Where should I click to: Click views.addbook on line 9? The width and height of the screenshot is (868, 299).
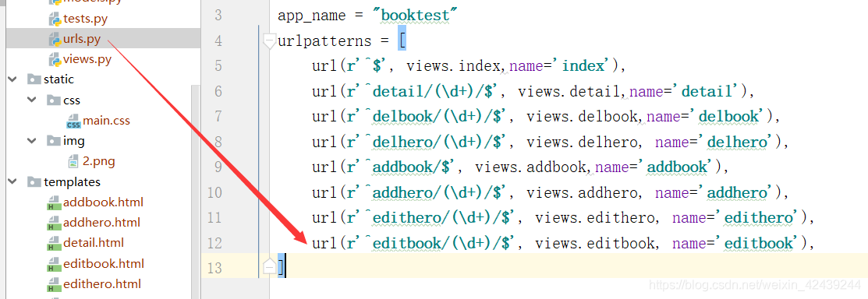(x=530, y=167)
